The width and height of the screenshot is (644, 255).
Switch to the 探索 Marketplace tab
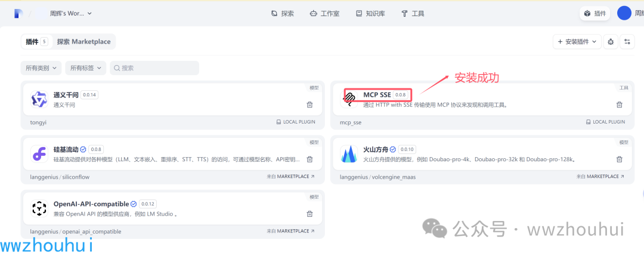tap(83, 42)
